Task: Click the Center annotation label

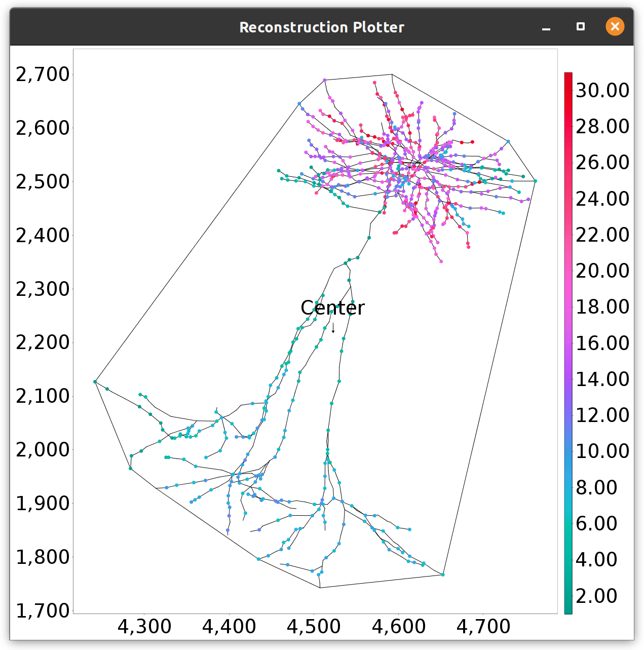Action: 332,308
